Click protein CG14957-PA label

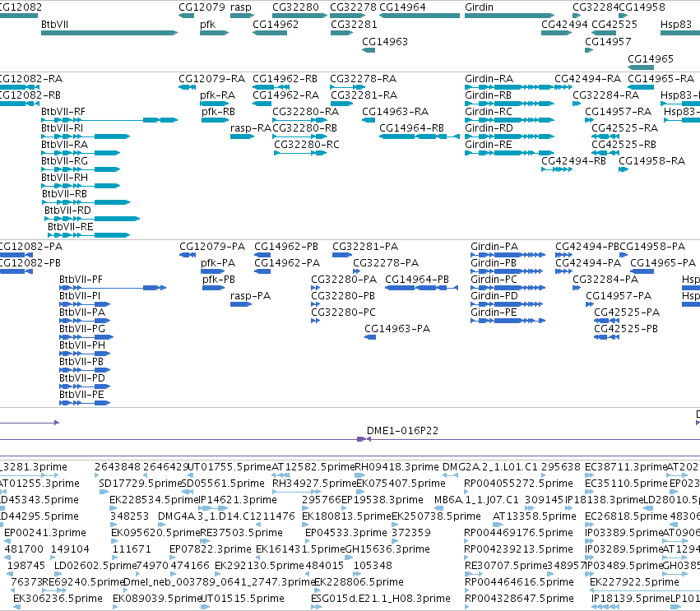(619, 296)
